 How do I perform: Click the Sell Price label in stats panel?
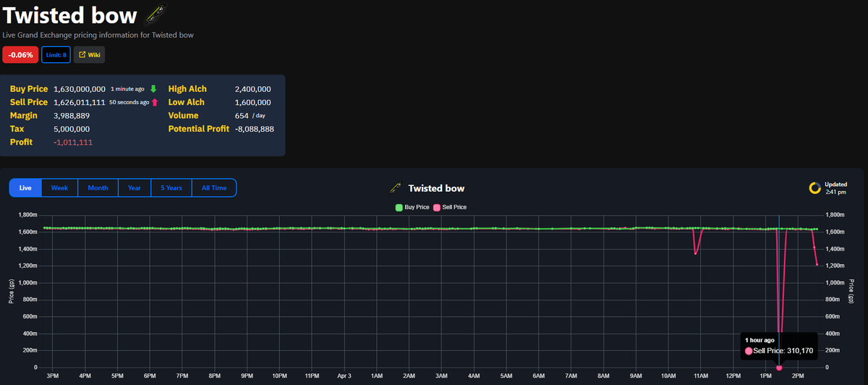click(x=29, y=102)
